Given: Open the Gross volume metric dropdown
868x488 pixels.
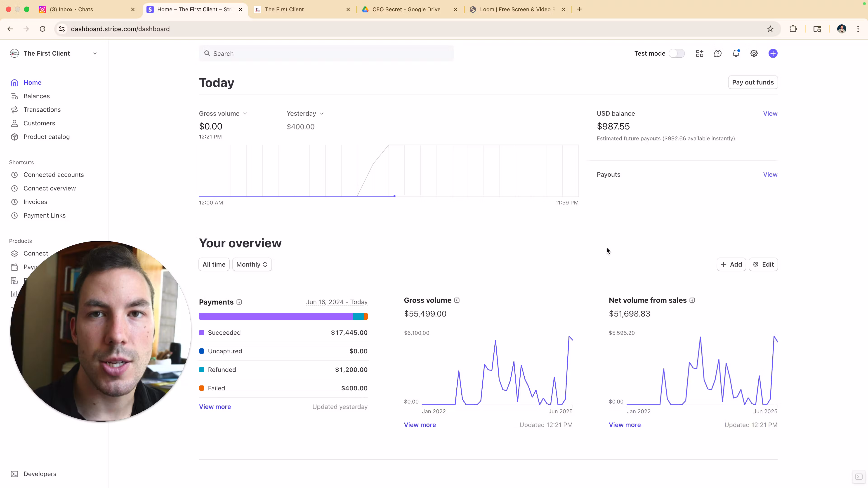Looking at the screenshot, I should pos(223,113).
